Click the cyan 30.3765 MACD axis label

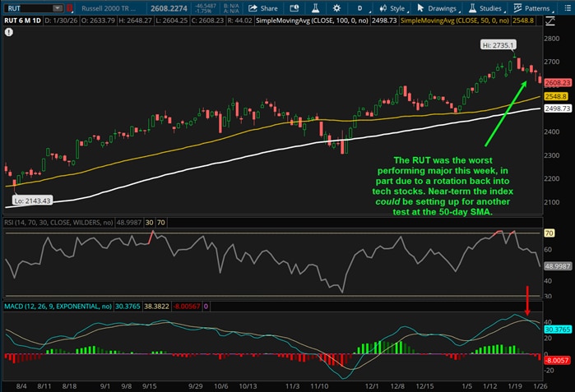(x=558, y=330)
